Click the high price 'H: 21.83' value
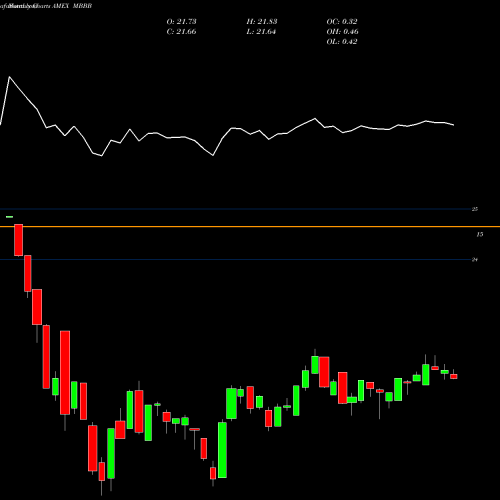The image size is (500, 500). click(x=262, y=21)
